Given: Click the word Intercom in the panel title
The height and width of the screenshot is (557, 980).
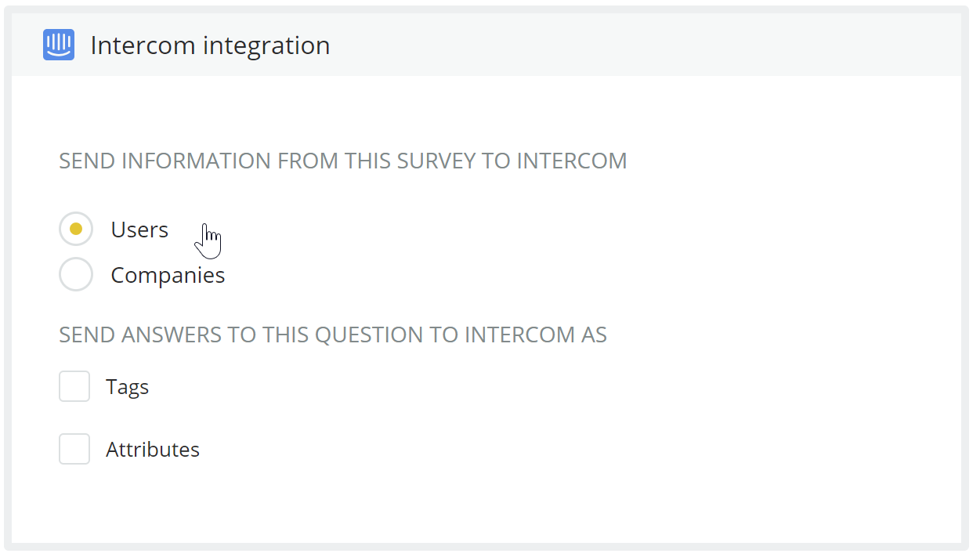Looking at the screenshot, I should click(x=143, y=45).
